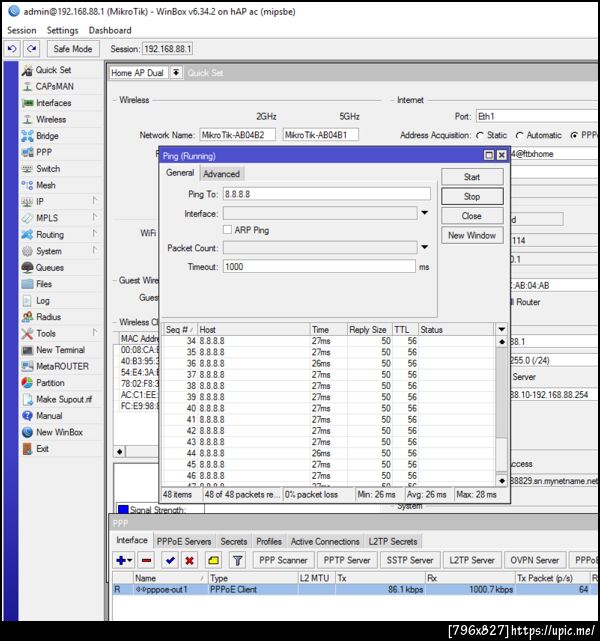Launch New Terminal from sidebar
Image resolution: width=600 pixels, height=641 pixels.
point(61,350)
